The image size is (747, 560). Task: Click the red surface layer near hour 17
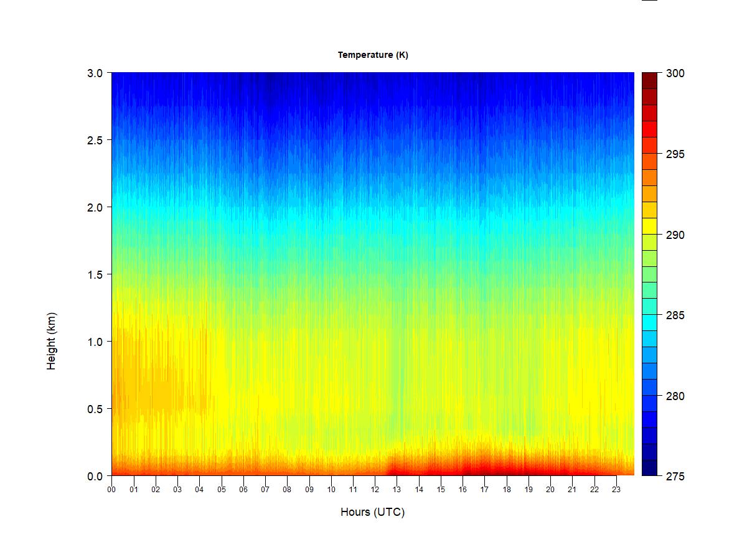[x=484, y=468]
